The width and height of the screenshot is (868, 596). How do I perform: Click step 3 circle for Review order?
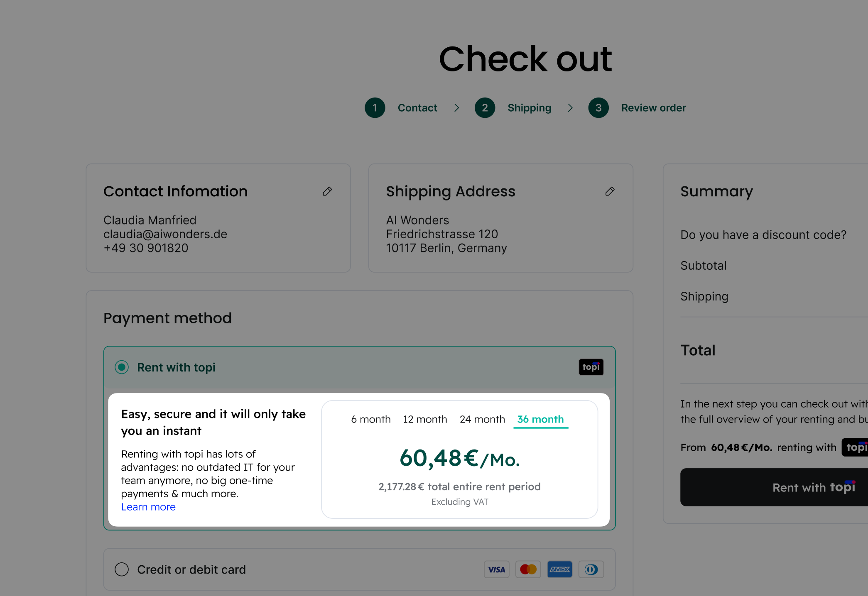click(x=598, y=108)
